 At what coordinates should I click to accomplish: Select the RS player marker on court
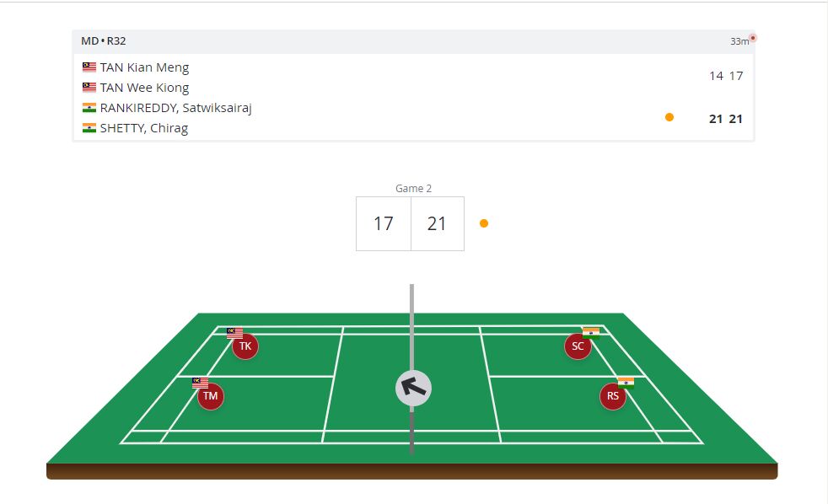613,396
